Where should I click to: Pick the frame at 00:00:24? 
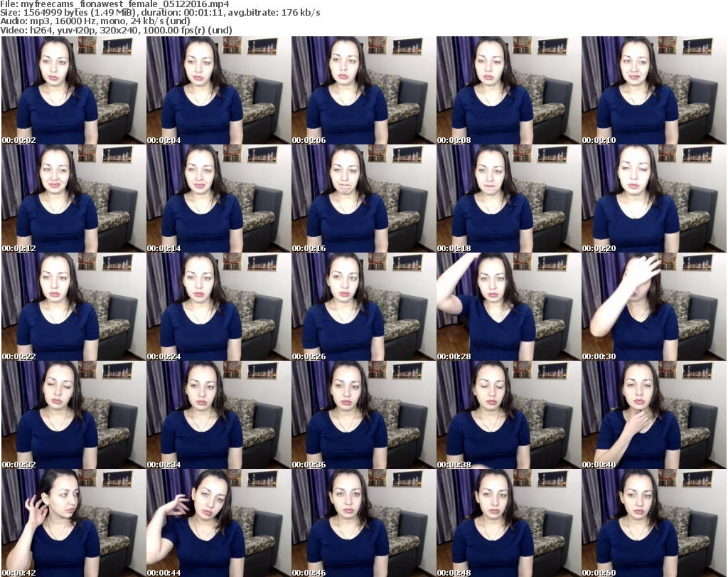coord(219,307)
